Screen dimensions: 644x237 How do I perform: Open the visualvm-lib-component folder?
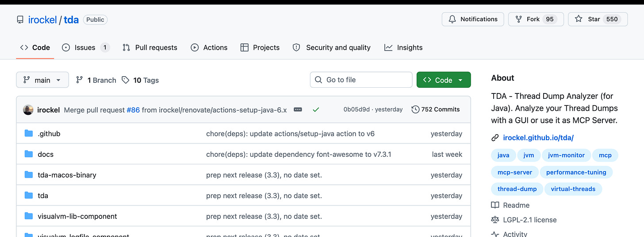pyautogui.click(x=77, y=217)
